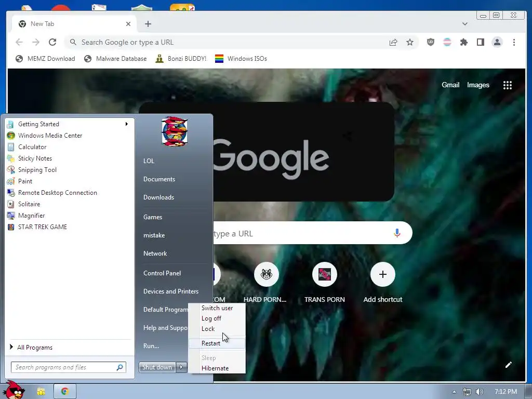The width and height of the screenshot is (532, 399).
Task: Click the pink-blue striped extension icon
Action: click(447, 42)
